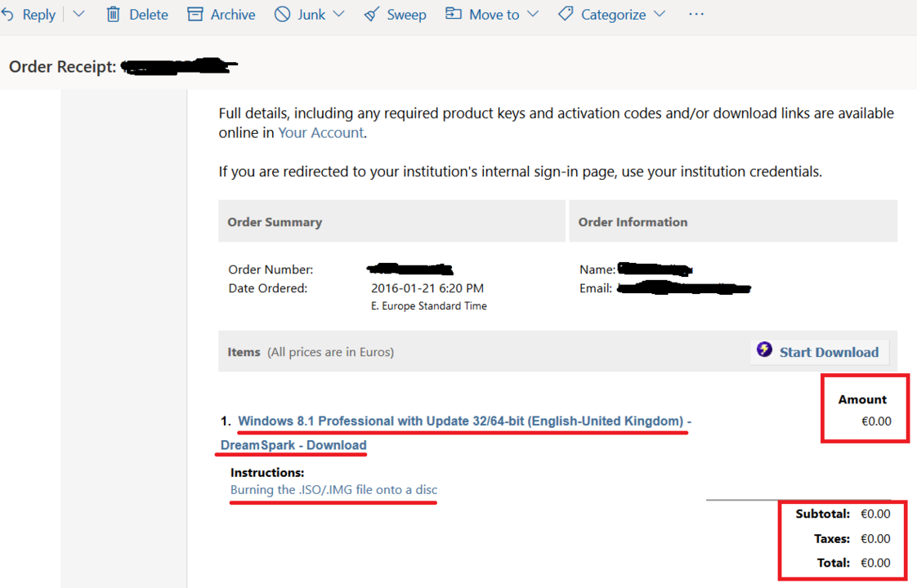Screen dimensions: 917x588
Task: Follow the Burning the .ISO/.IMG file link
Action: (x=333, y=490)
